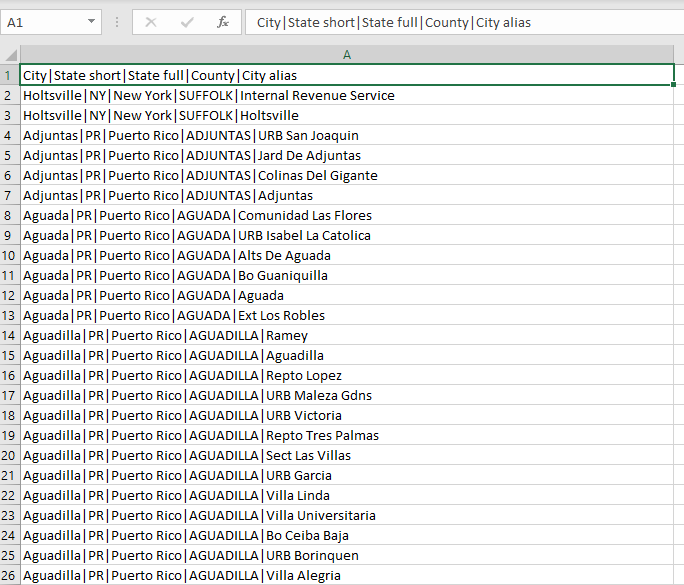684x585 pixels.
Task: Select the Villa Linda cell
Action: click(x=347, y=496)
